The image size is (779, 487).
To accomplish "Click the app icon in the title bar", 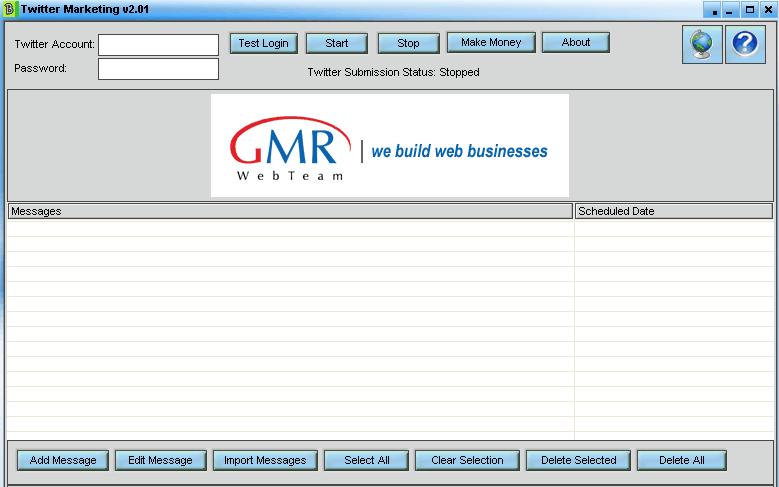I will tap(9, 9).
